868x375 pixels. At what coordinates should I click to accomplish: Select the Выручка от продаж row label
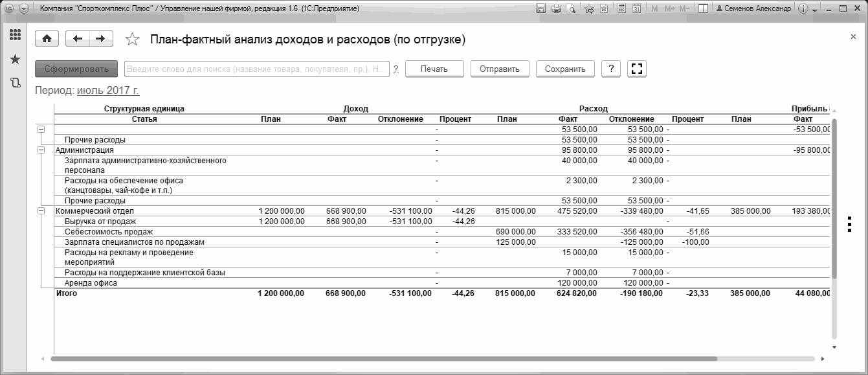coord(100,222)
